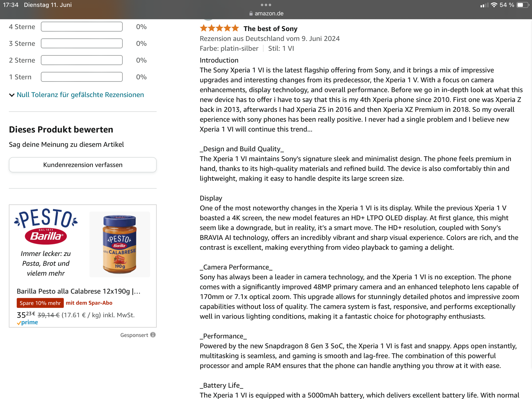The width and height of the screenshot is (532, 399).
Task: Tap the five-star rating of review
Action: click(219, 28)
